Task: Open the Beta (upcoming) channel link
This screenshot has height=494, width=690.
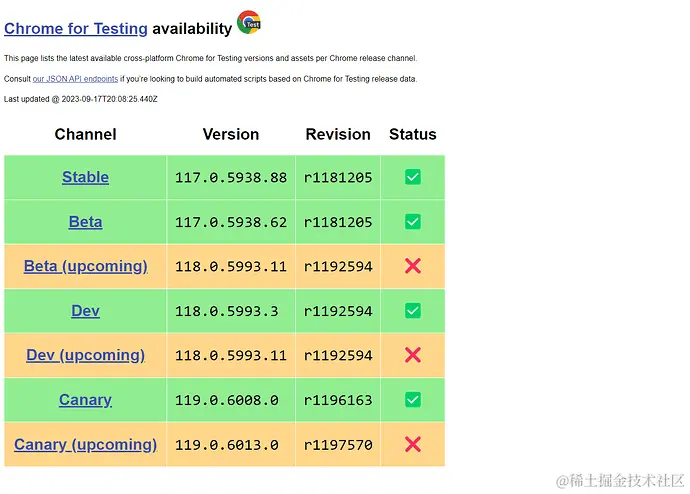Action: pos(85,266)
